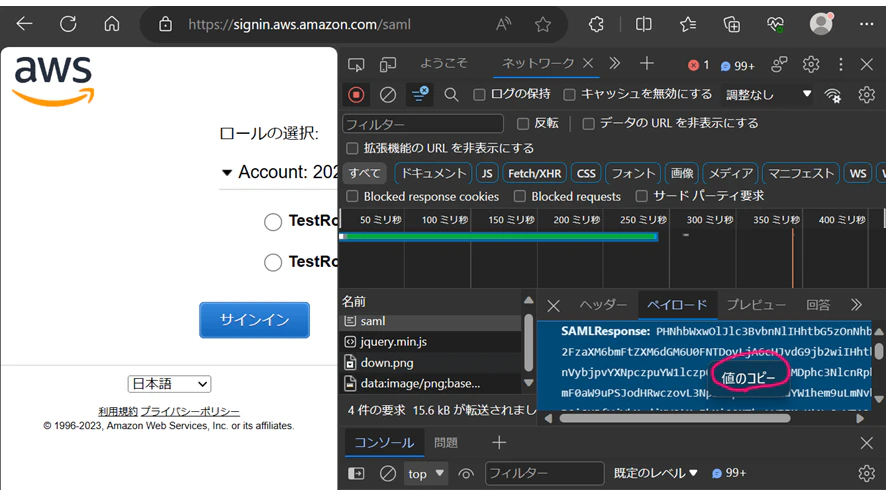Open the DevTools settings gear in the header
886x490 pixels.
[x=811, y=64]
